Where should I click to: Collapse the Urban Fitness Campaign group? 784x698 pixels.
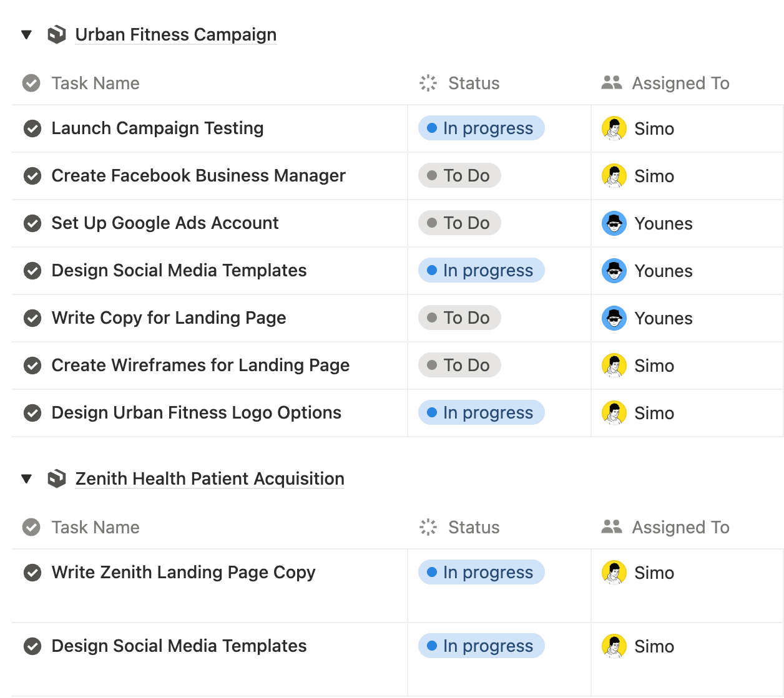[x=26, y=34]
